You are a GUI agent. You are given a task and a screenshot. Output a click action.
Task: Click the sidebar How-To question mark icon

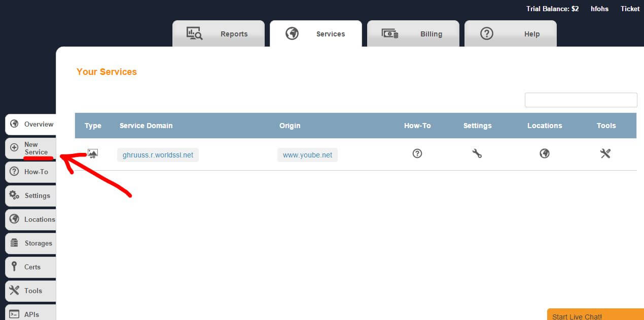click(x=15, y=172)
